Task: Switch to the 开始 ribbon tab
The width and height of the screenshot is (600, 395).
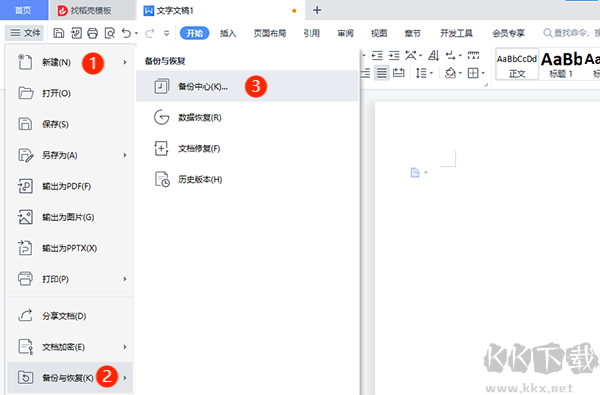Action: (x=194, y=33)
